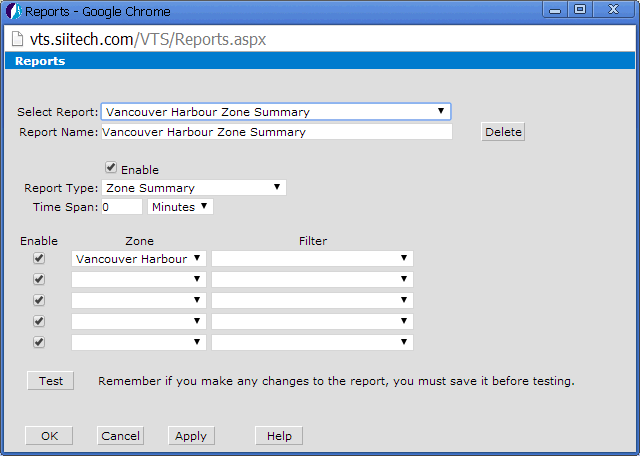Open the Select Report dropdown

pos(275,112)
